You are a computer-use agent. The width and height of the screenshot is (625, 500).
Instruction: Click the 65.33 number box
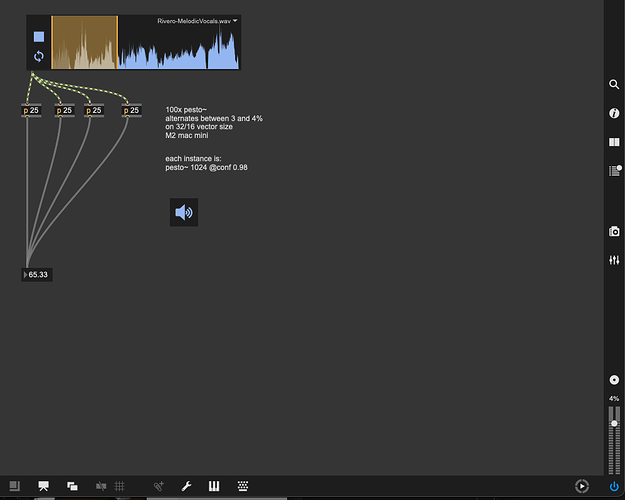37,275
